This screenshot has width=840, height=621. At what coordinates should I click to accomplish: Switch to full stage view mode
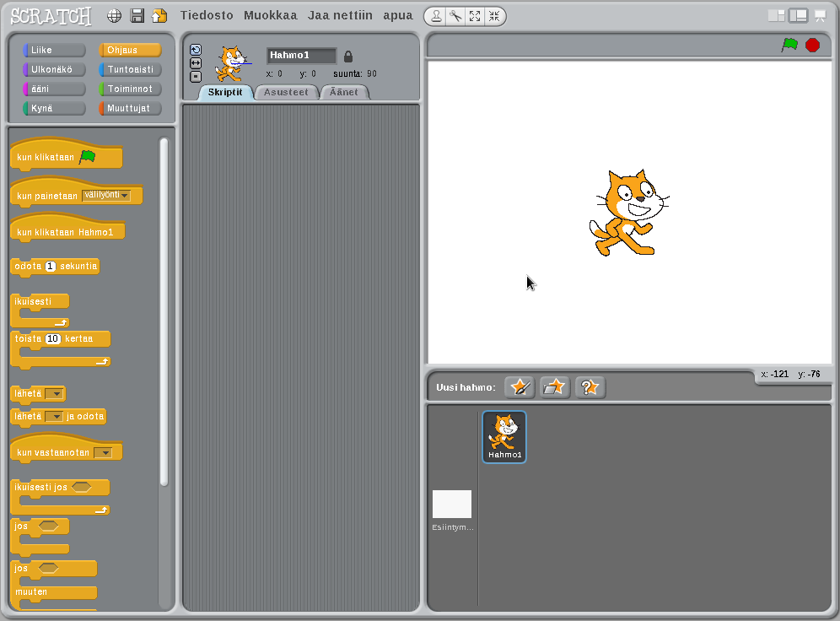(x=798, y=15)
